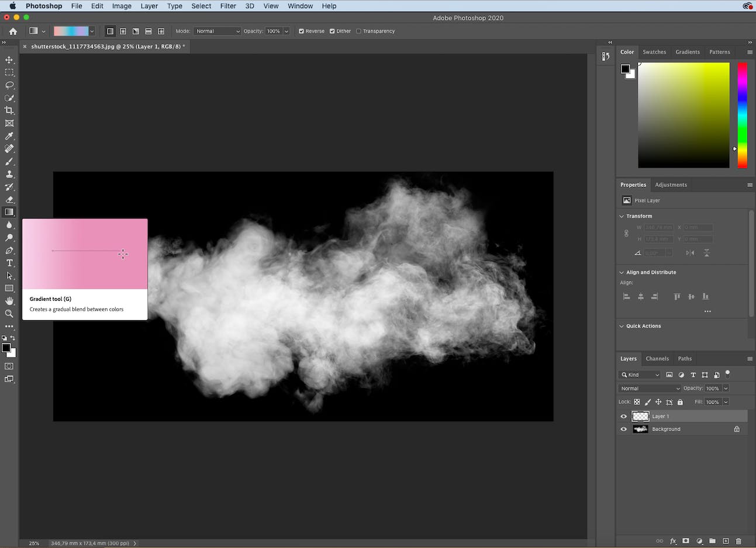756x548 pixels.
Task: Select the Zoom tool
Action: tap(9, 314)
